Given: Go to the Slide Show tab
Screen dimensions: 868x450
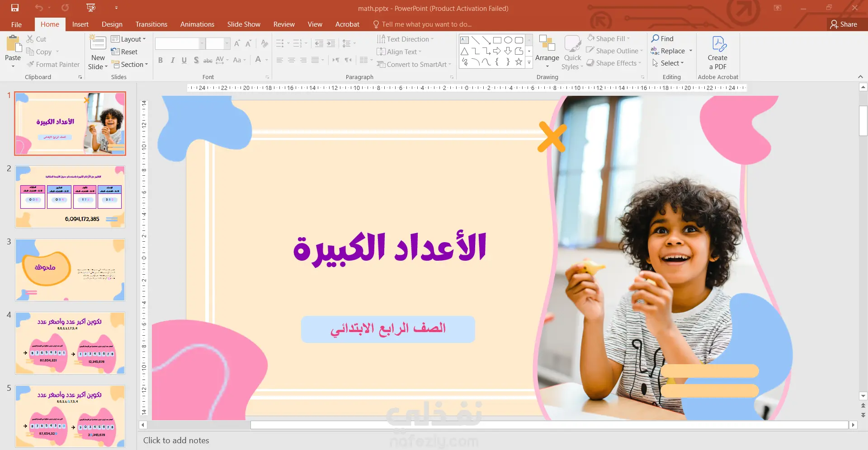Looking at the screenshot, I should (x=244, y=24).
